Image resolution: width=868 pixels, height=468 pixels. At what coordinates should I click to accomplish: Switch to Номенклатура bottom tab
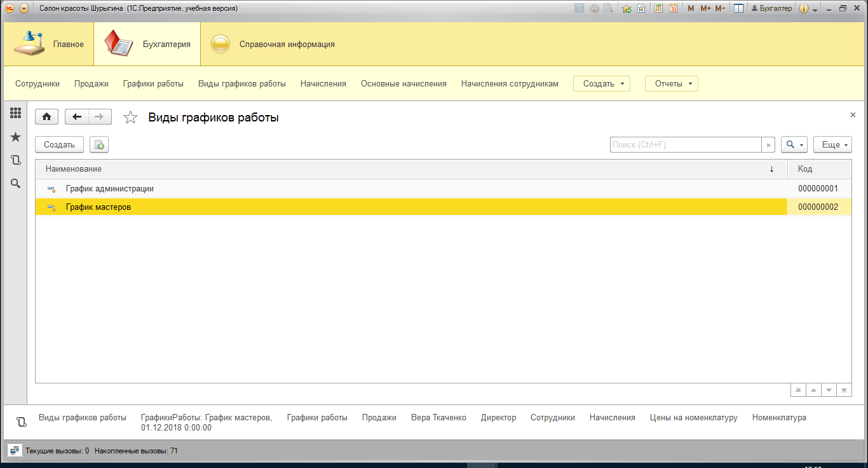779,418
